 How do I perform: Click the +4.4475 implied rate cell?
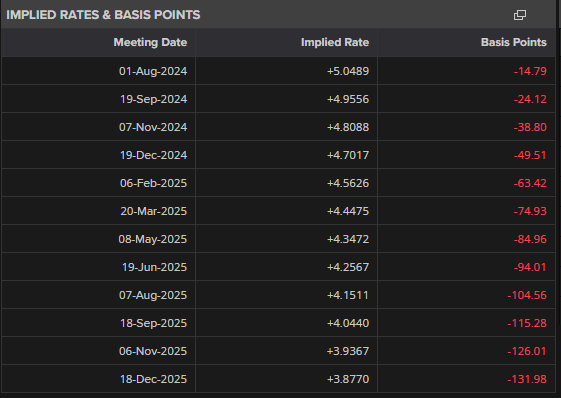pyautogui.click(x=287, y=211)
